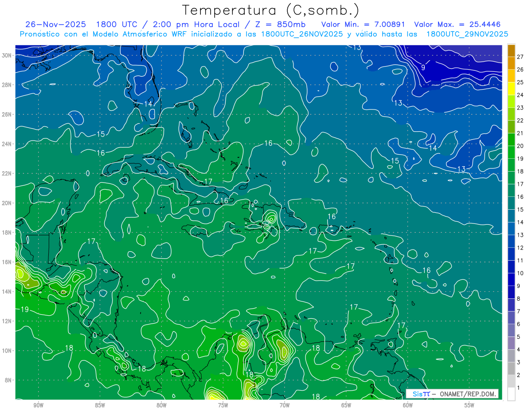Click the "28N" latitude axis label
The width and height of the screenshot is (532, 411).
[x=7, y=85]
